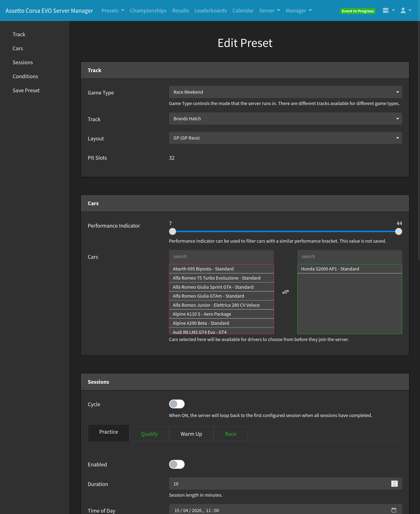Expand the Layout dropdown GP (GP Race)

click(x=285, y=138)
